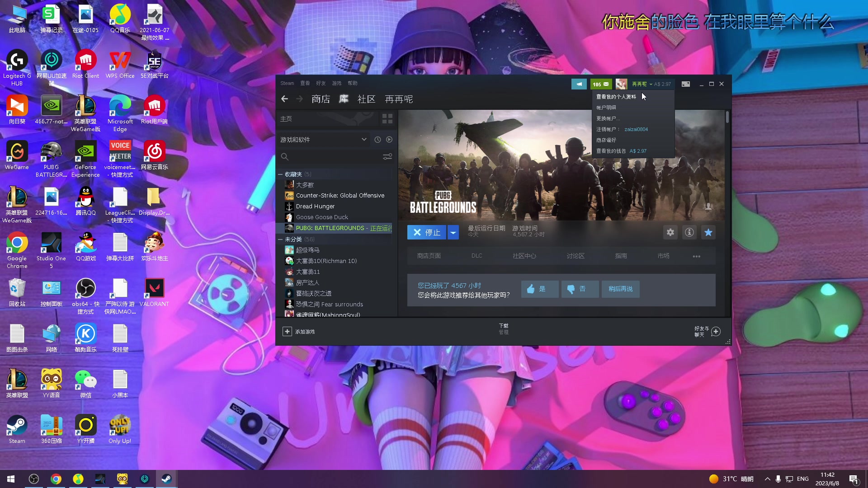Select Dread Hunger in library list
Screen dimensions: 868x488
click(x=335, y=206)
